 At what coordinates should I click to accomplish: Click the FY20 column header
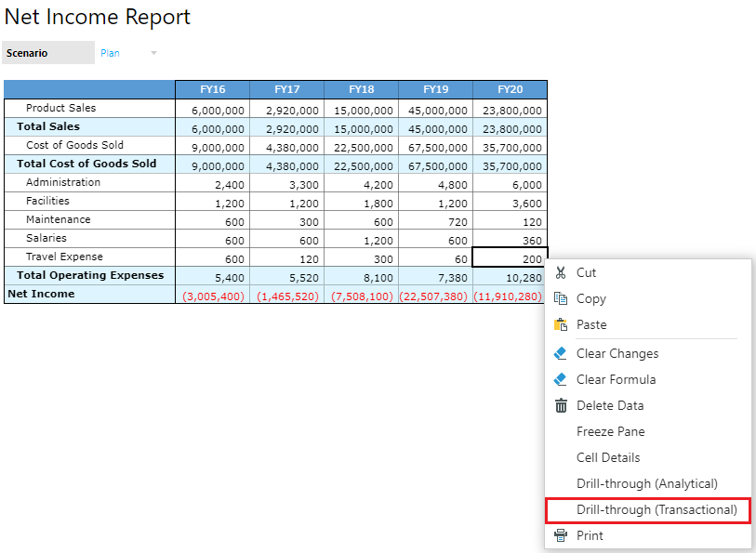(x=510, y=89)
